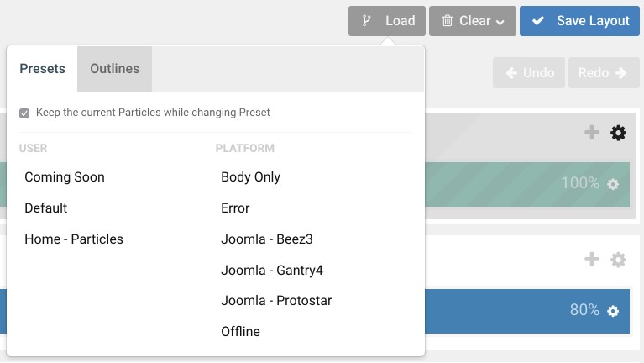The height and width of the screenshot is (363, 644).
Task: Click the green 100% block
Action: pyautogui.click(x=527, y=184)
